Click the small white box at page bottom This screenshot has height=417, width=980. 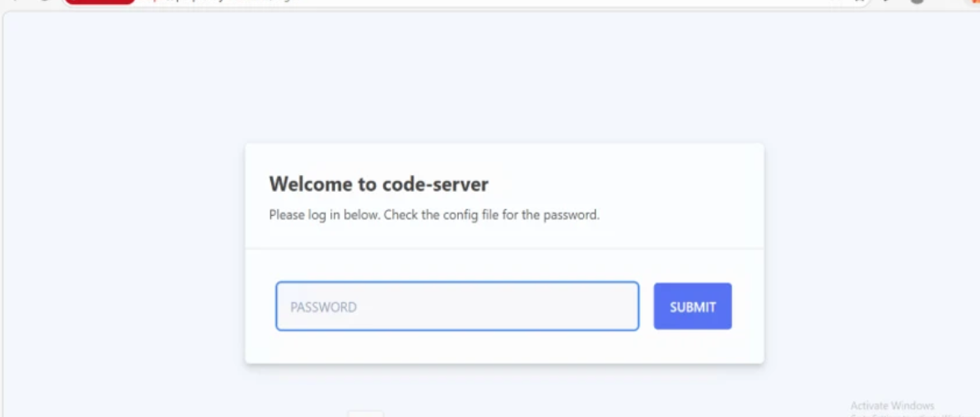tap(365, 414)
